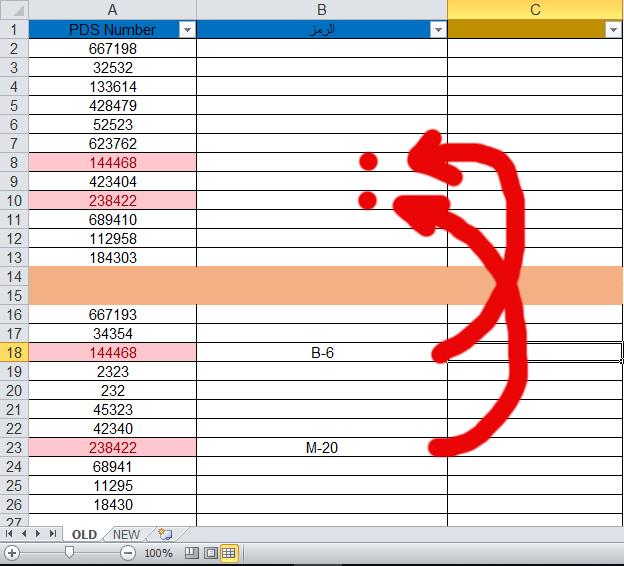Select row 8 header

click(x=14, y=163)
